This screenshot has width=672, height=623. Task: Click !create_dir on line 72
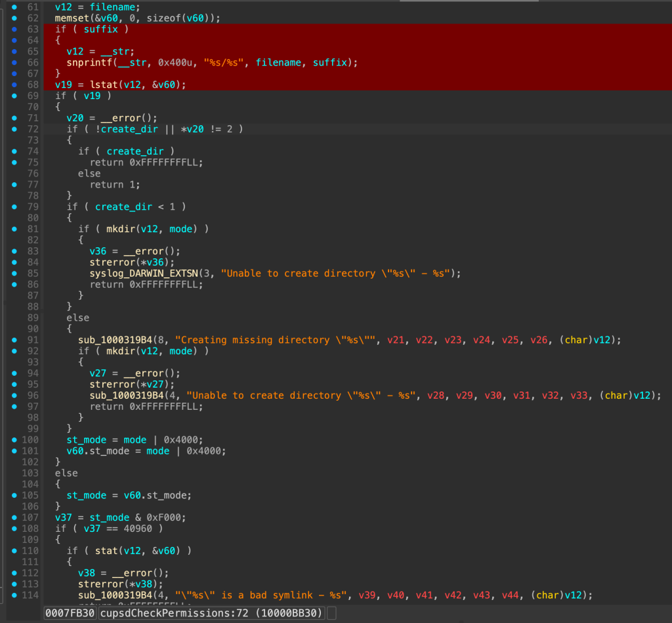point(127,129)
